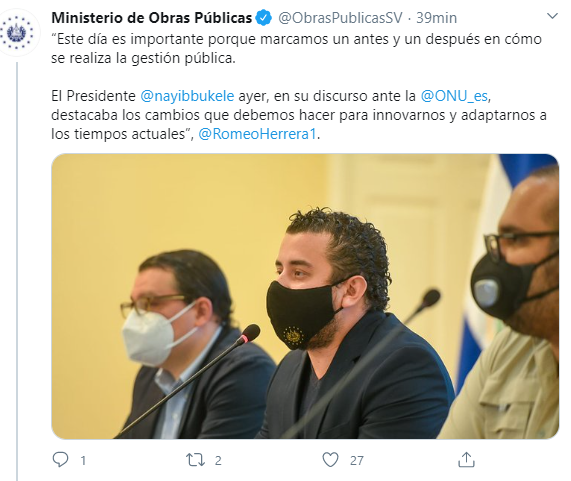Viewport: 571px width, 481px height.
Task: Click the tweet paragraph mentioning El Presidente
Action: [x=299, y=115]
